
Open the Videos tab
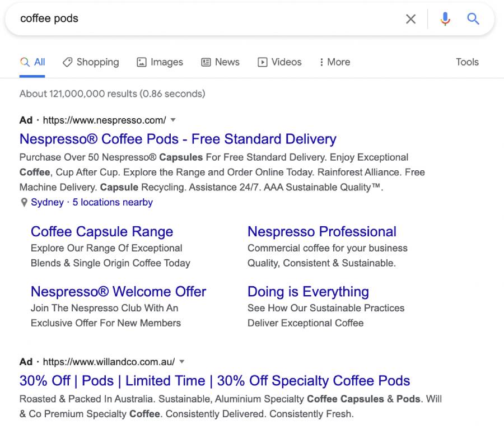pos(279,62)
